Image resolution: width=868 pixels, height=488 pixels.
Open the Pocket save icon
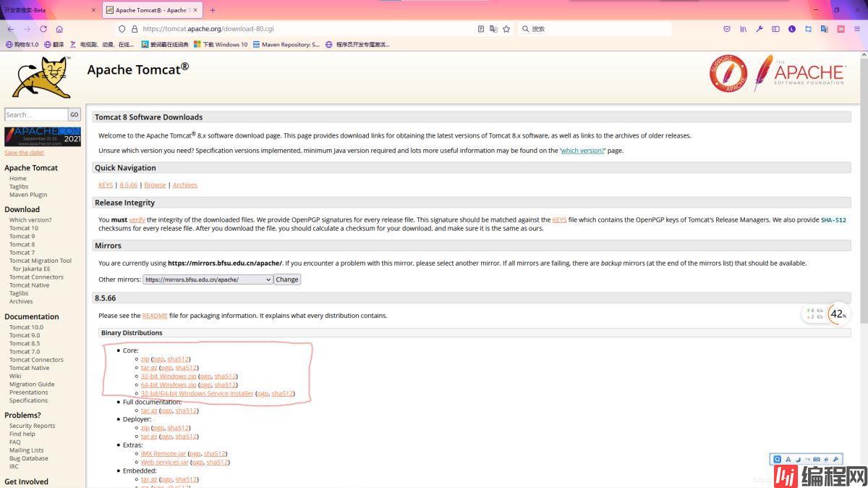[x=727, y=29]
